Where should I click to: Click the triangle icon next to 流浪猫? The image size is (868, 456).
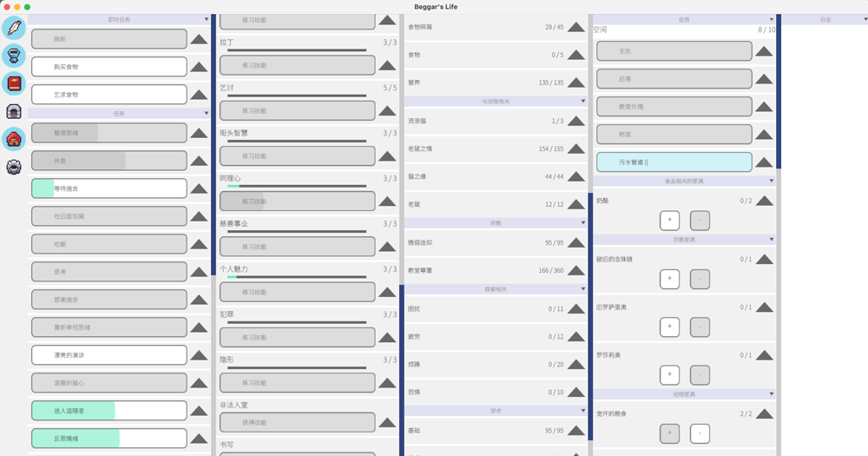pyautogui.click(x=575, y=122)
